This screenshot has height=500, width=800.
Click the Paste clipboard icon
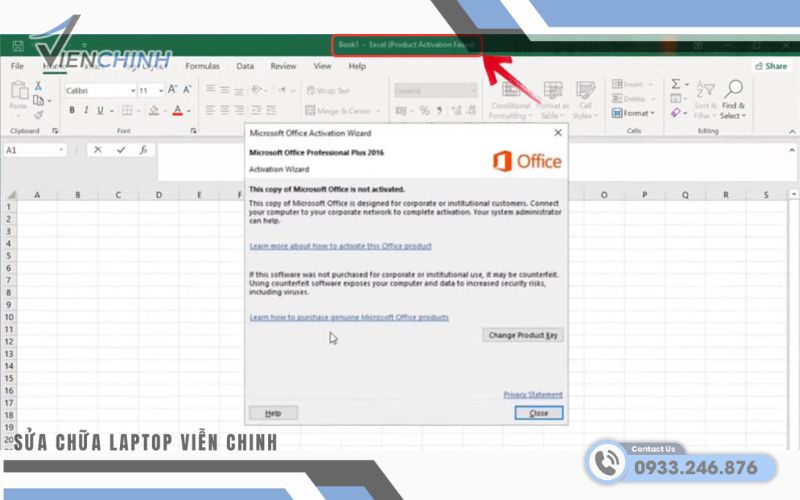pyautogui.click(x=19, y=90)
